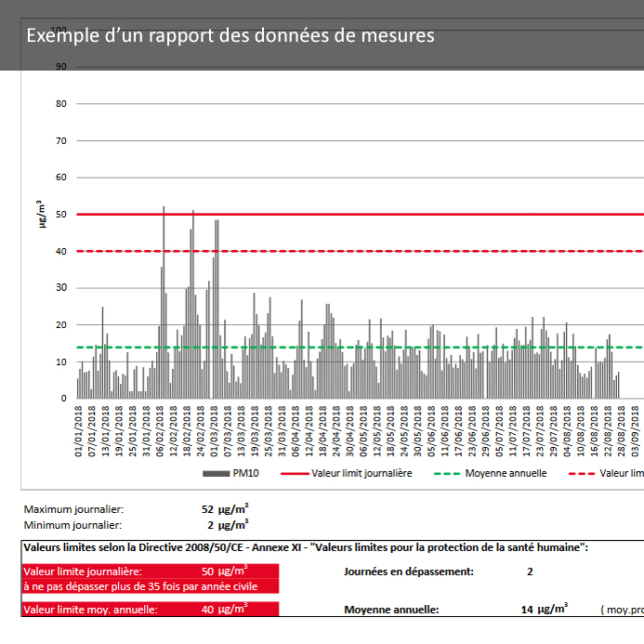Select the 'Journées en dépassement' label
The width and height of the screenshot is (644, 644).
[408, 572]
